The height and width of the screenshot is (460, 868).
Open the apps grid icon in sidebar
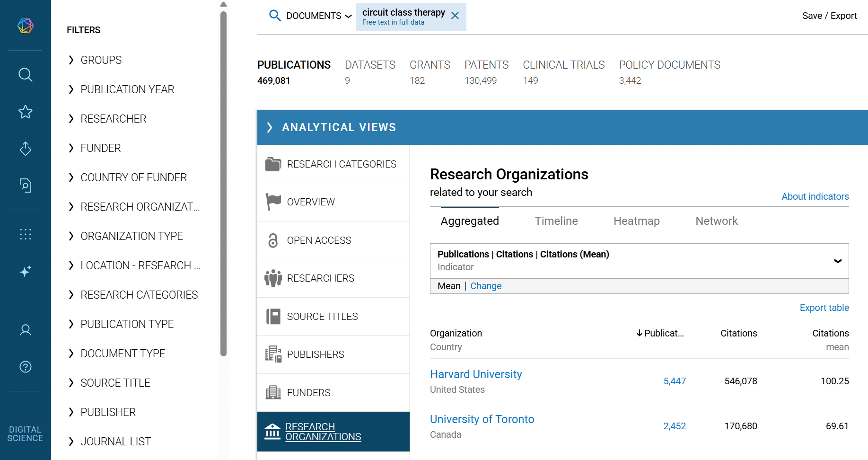point(26,234)
